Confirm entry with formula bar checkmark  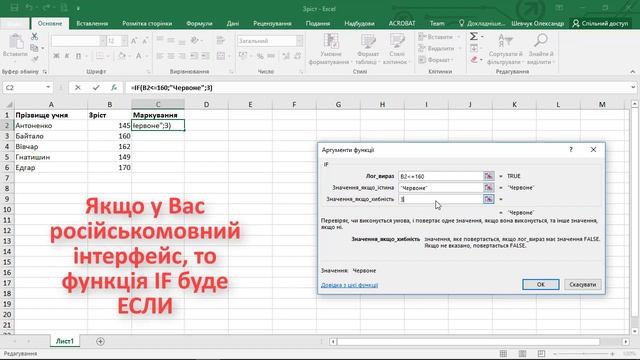tap(96, 87)
